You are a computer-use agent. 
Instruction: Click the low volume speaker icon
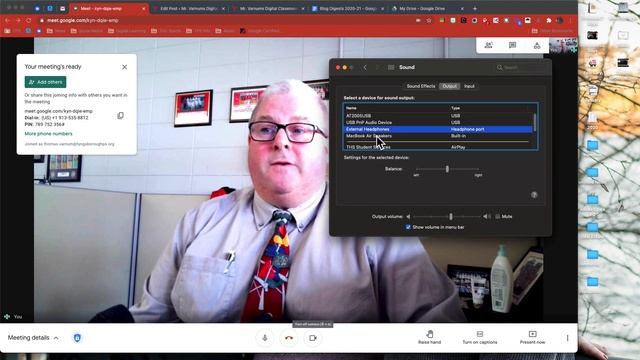[x=408, y=216]
